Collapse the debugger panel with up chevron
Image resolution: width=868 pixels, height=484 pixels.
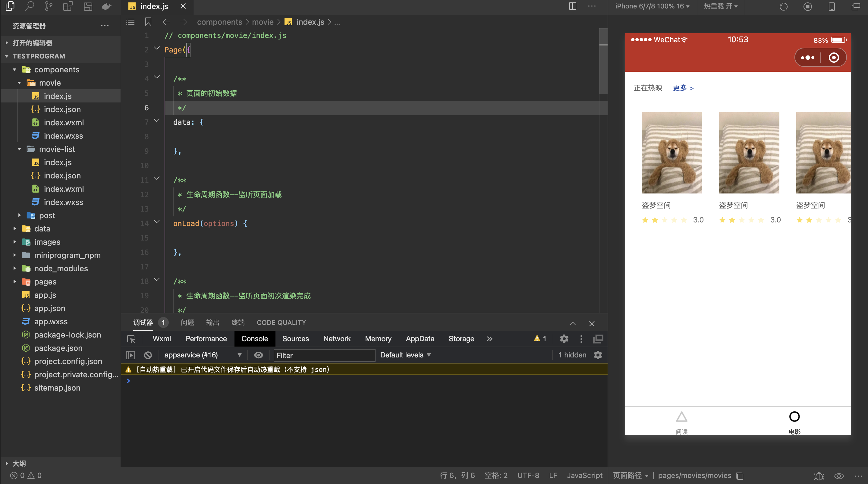pyautogui.click(x=573, y=323)
